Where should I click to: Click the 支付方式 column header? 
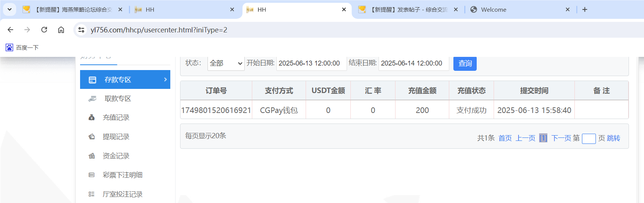[x=279, y=91]
